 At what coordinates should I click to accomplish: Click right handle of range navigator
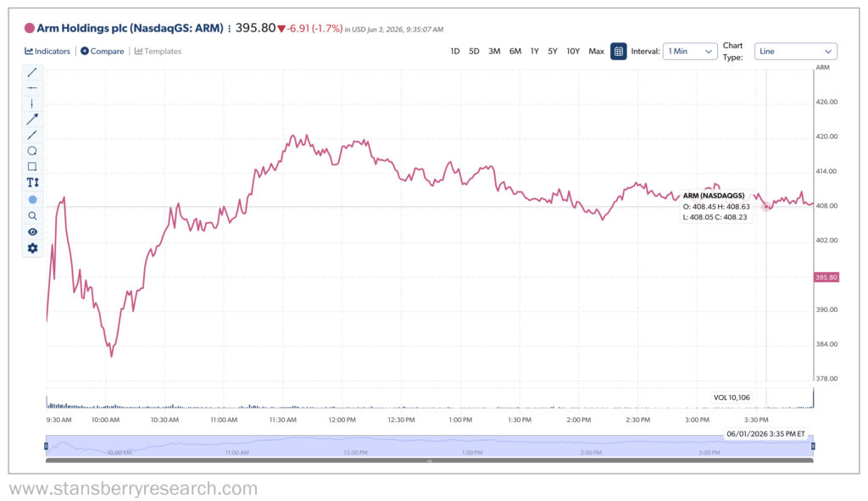click(x=813, y=446)
